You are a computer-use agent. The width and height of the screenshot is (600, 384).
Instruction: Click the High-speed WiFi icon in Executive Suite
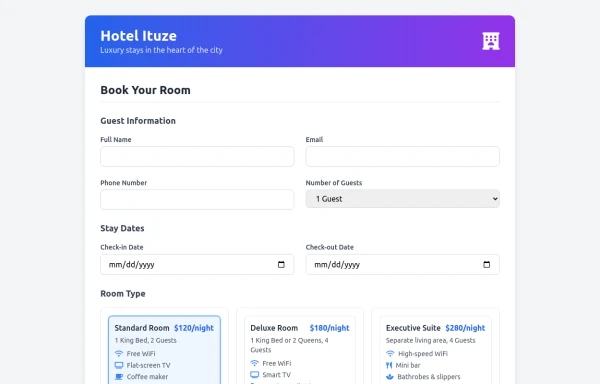tap(390, 353)
